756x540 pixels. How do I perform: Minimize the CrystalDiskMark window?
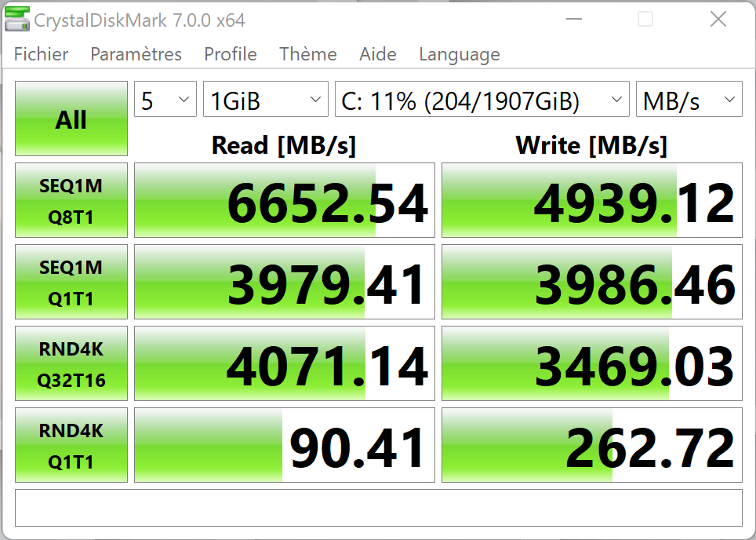(x=574, y=20)
